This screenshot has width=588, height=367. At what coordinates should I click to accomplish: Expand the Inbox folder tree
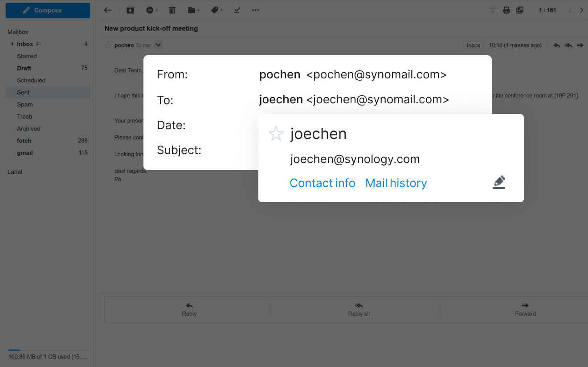pyautogui.click(x=12, y=44)
